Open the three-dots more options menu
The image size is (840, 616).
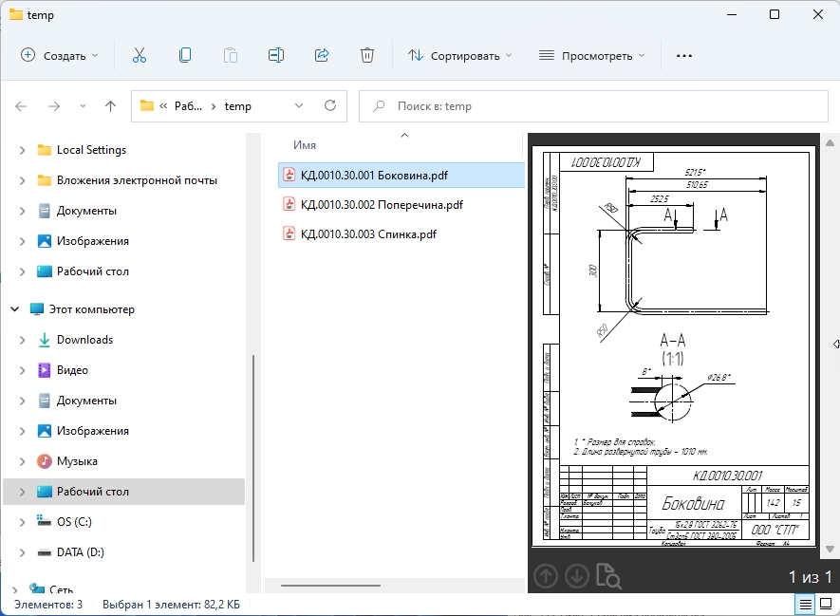point(684,56)
